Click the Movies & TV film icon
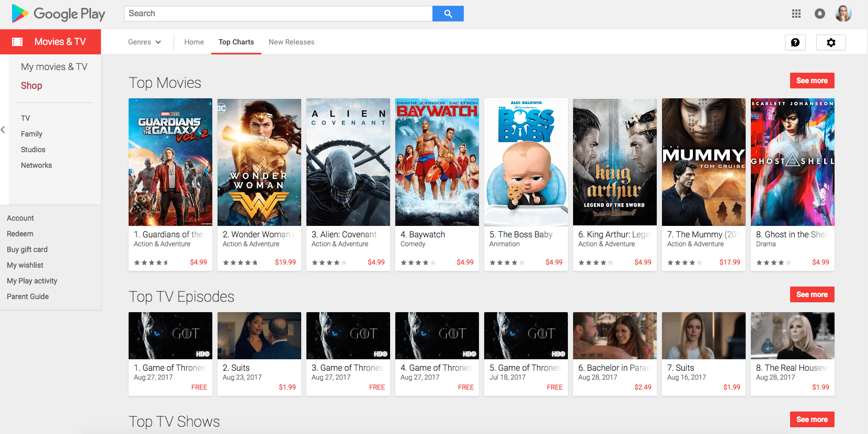868x434 pixels. [17, 42]
